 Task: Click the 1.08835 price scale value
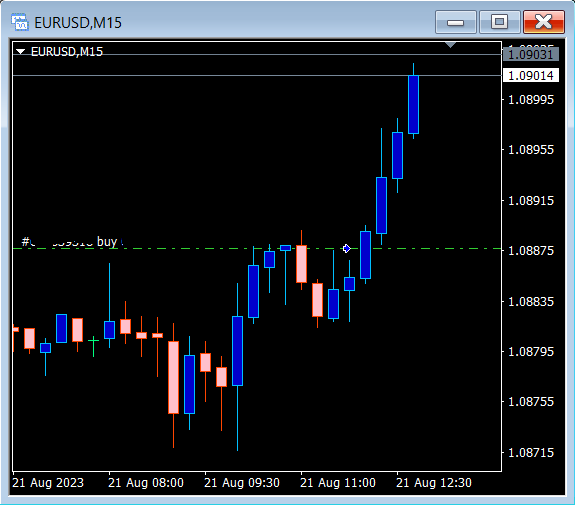point(531,301)
